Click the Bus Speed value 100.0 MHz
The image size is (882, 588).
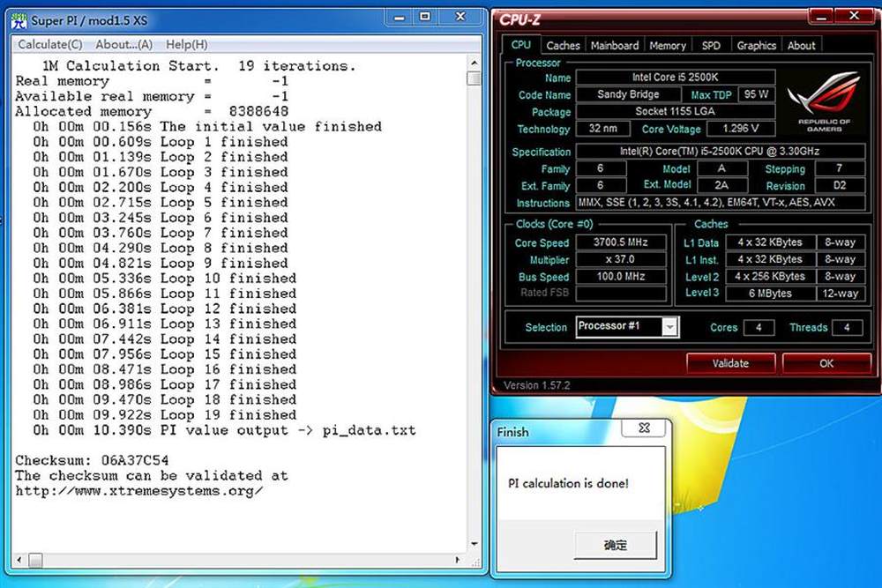tap(620, 277)
